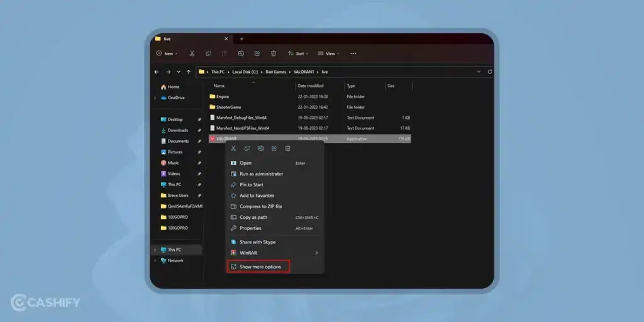The height and width of the screenshot is (322, 644).
Task: Click the Cut icon in the context menu
Action: pos(234,148)
